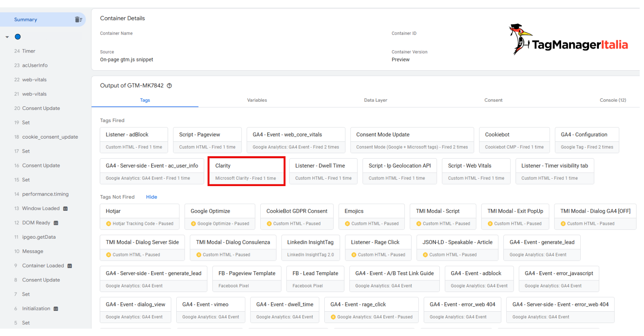Open the Listener - Rage Click tag

point(378,248)
